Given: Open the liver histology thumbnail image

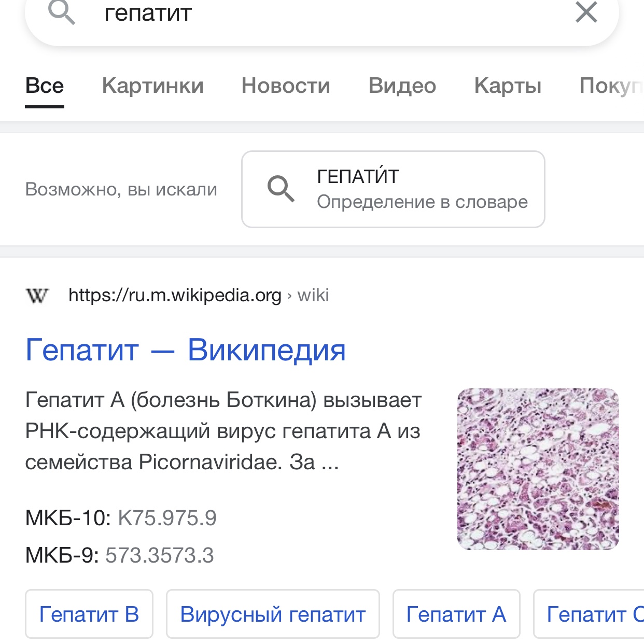Looking at the screenshot, I should click(x=538, y=469).
